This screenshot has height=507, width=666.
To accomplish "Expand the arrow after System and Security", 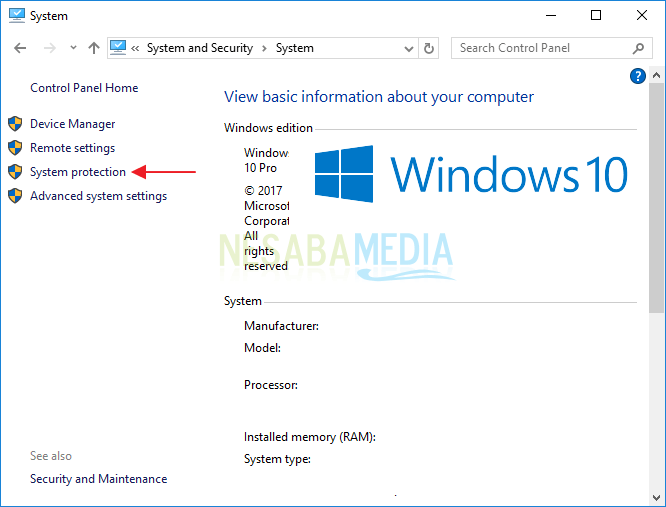I will pos(264,48).
